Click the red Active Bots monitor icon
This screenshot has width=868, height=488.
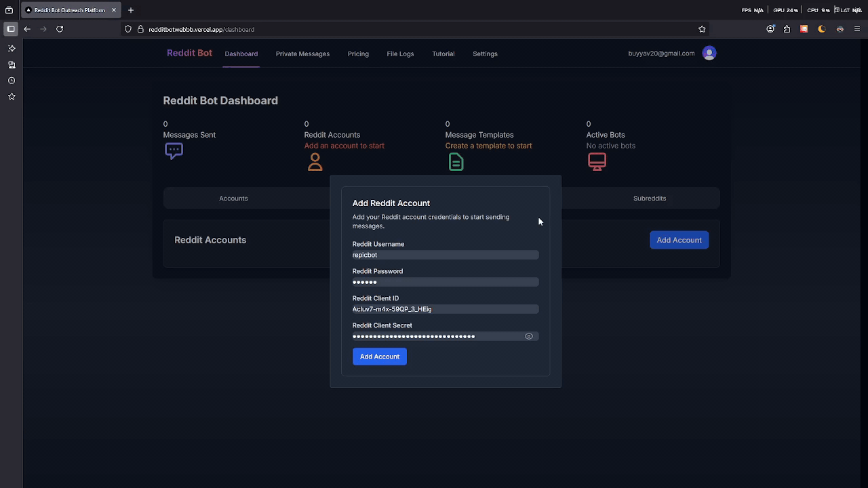(597, 161)
